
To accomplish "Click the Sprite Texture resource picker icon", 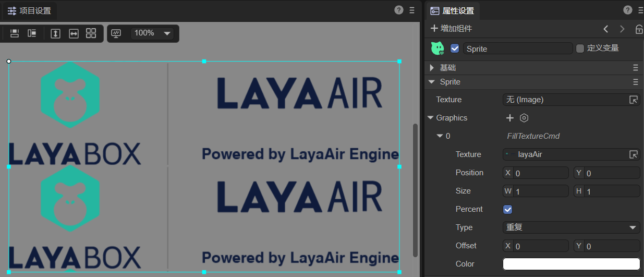I will pyautogui.click(x=634, y=100).
